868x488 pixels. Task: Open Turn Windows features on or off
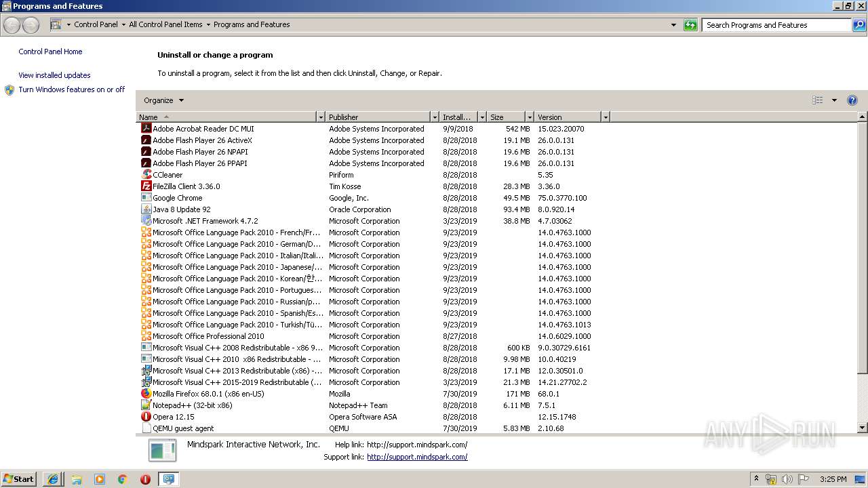[x=71, y=89]
